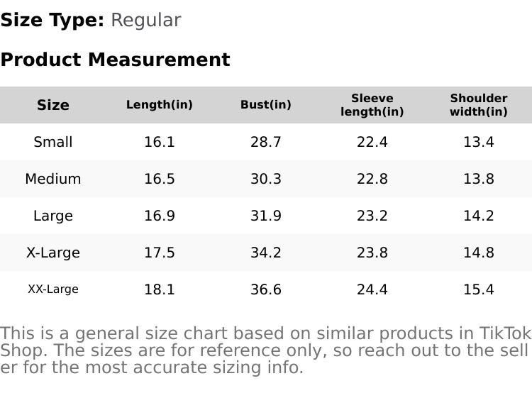
Task: Click the X-Large shoulder width value 14.8
Action: tap(479, 253)
